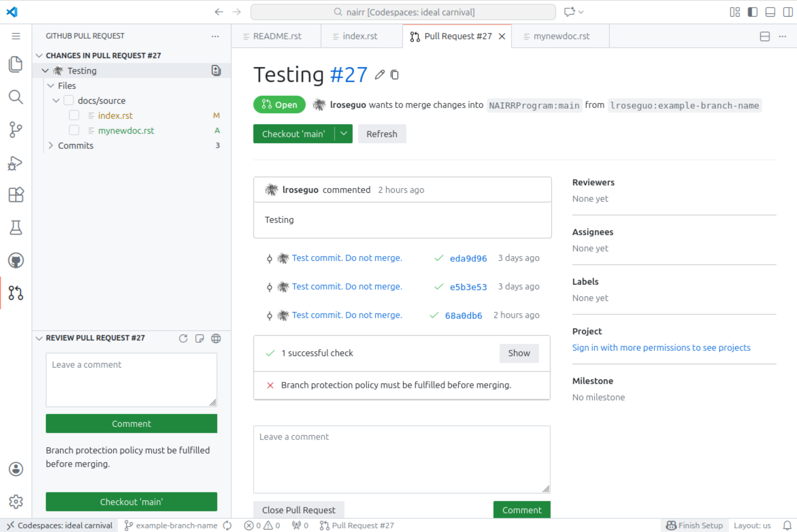Check the docs/source folder checkbox
Viewport: 797px width, 532px height.
coord(69,101)
